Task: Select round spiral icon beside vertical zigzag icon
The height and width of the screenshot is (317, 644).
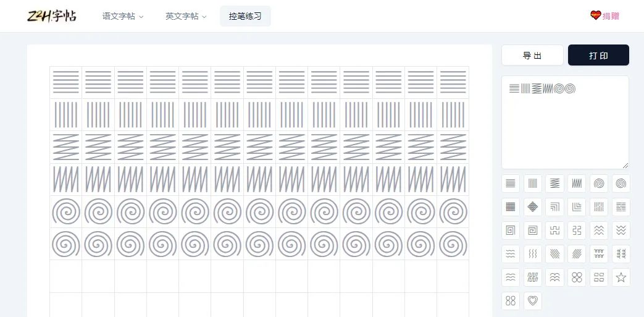Action: 599,184
